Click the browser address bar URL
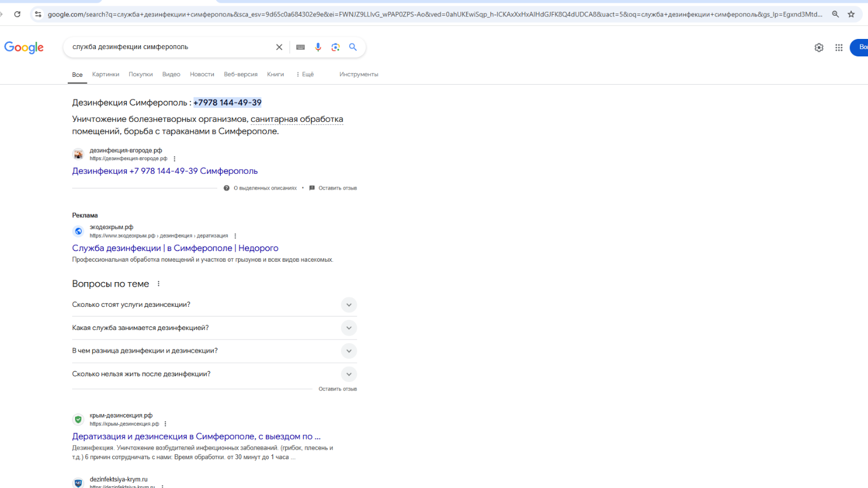Screen dimensions: 868x488 coord(435,14)
